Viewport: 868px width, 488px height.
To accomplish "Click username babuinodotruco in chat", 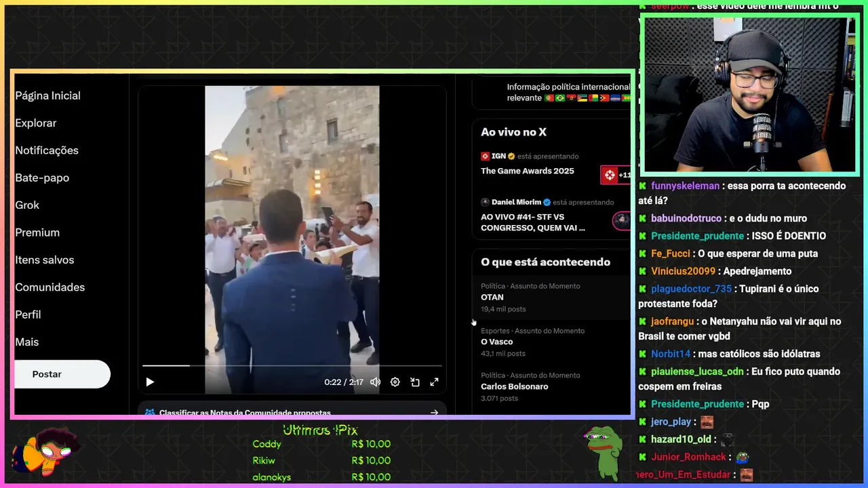I will click(686, 218).
